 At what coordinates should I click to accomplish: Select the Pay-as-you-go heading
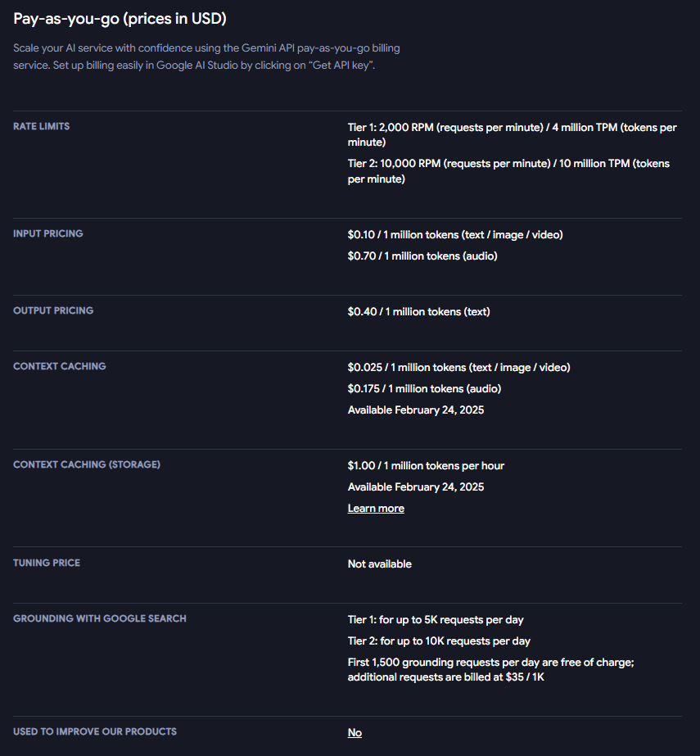(x=120, y=19)
